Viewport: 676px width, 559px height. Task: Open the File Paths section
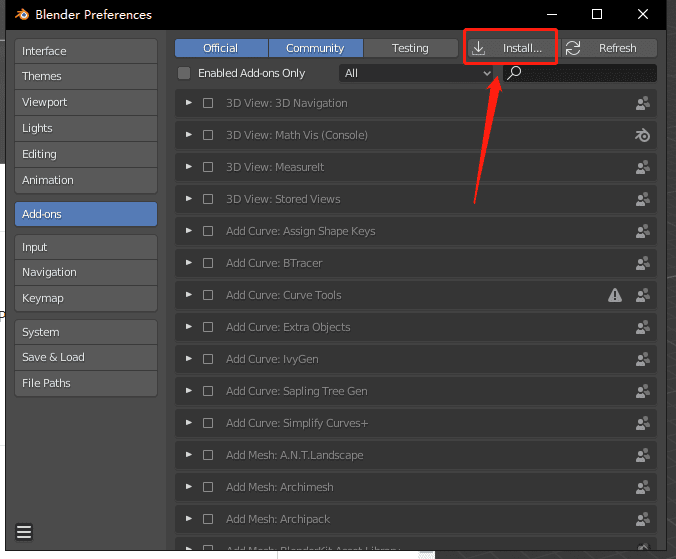[86, 383]
